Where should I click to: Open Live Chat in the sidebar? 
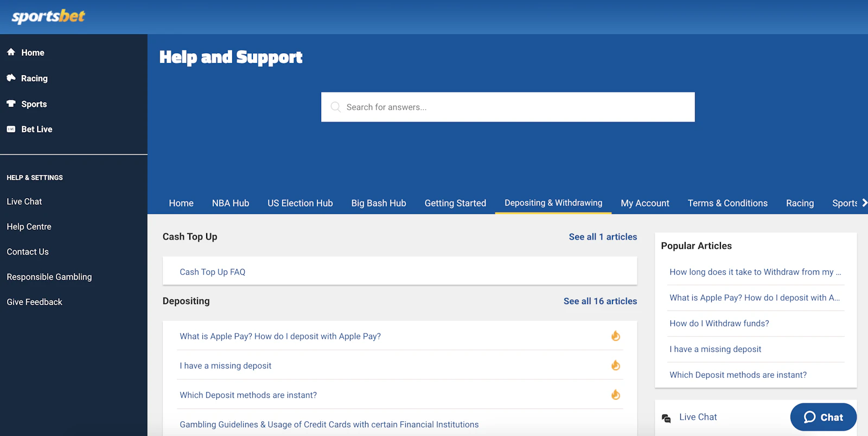coord(24,201)
